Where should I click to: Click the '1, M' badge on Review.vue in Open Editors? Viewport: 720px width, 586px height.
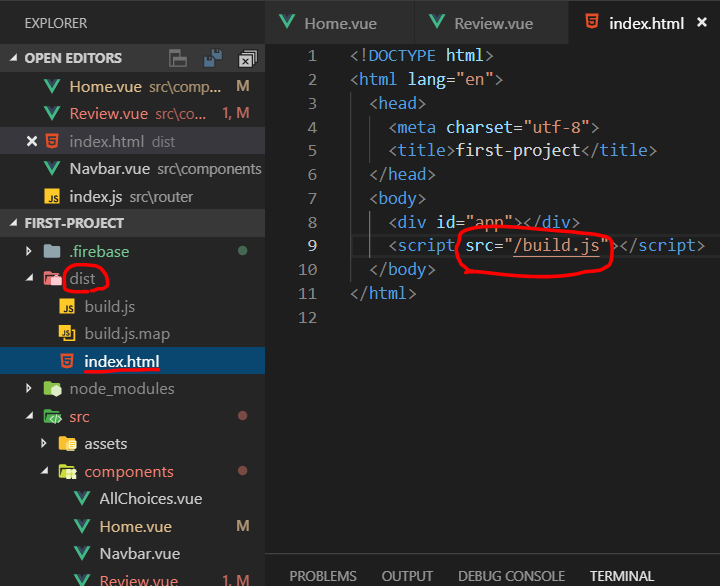click(x=236, y=113)
